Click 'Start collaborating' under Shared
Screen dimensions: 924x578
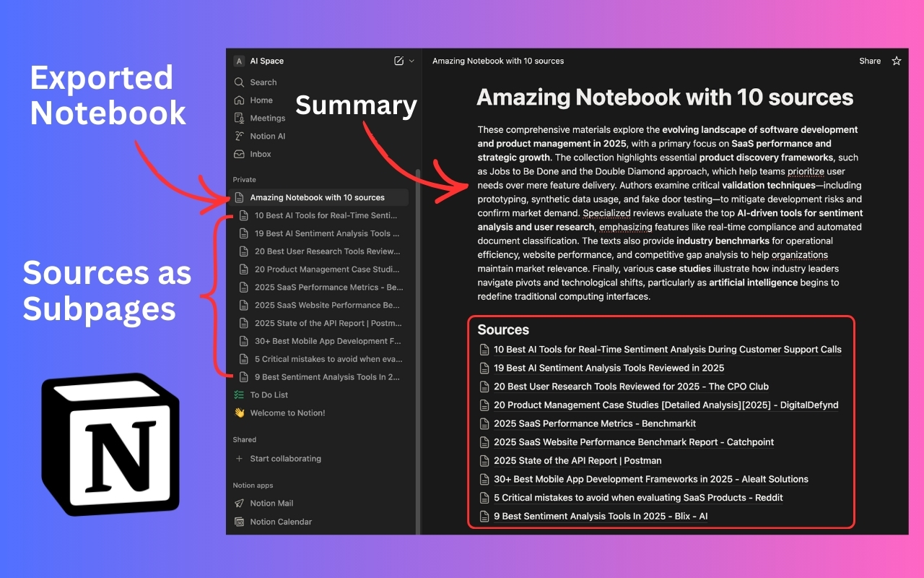coord(284,458)
